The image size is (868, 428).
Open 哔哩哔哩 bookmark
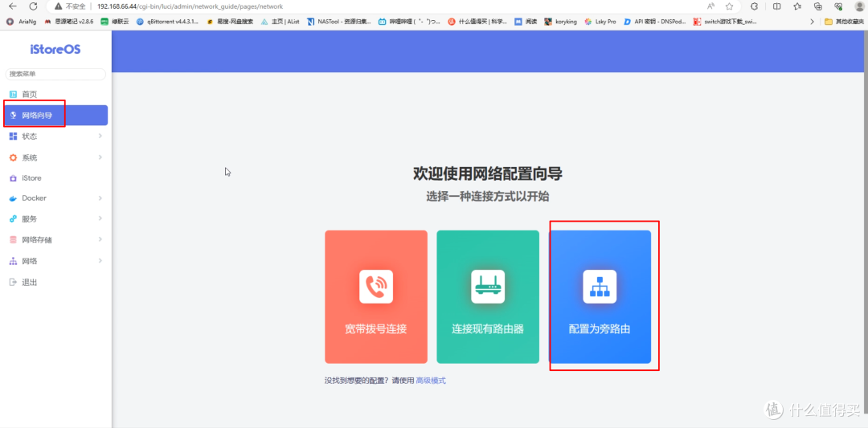[410, 22]
